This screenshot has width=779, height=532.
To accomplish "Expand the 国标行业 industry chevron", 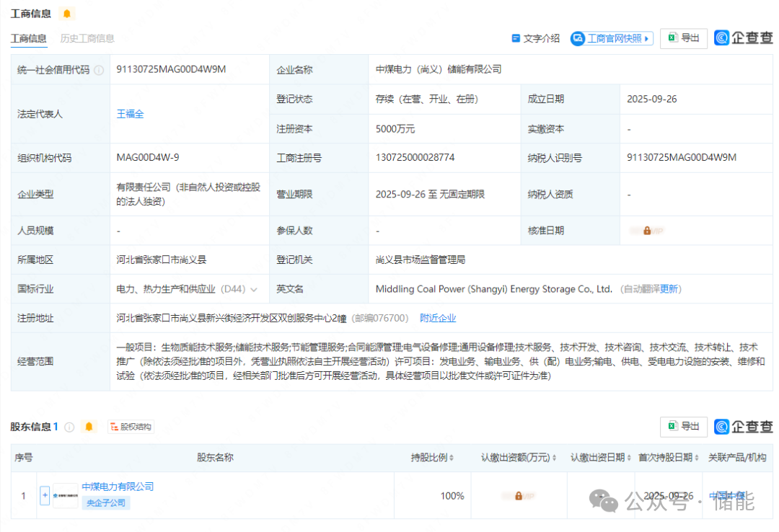I will (254, 290).
